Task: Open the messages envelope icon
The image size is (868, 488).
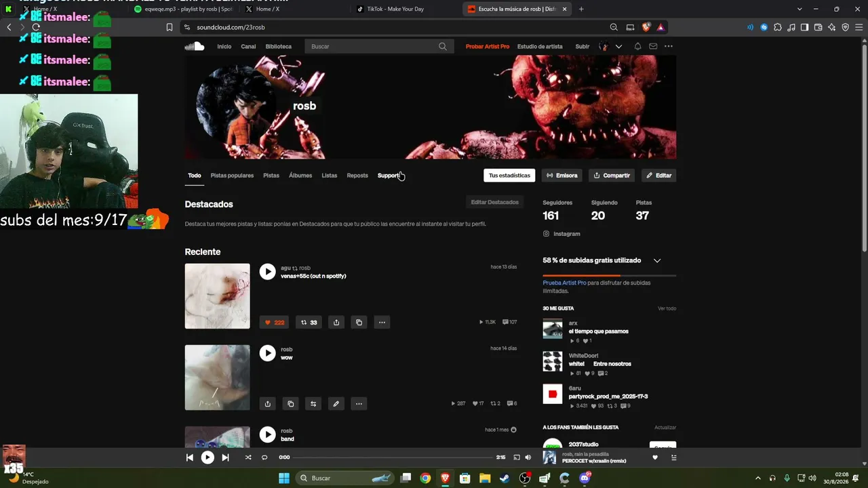Action: (x=653, y=46)
